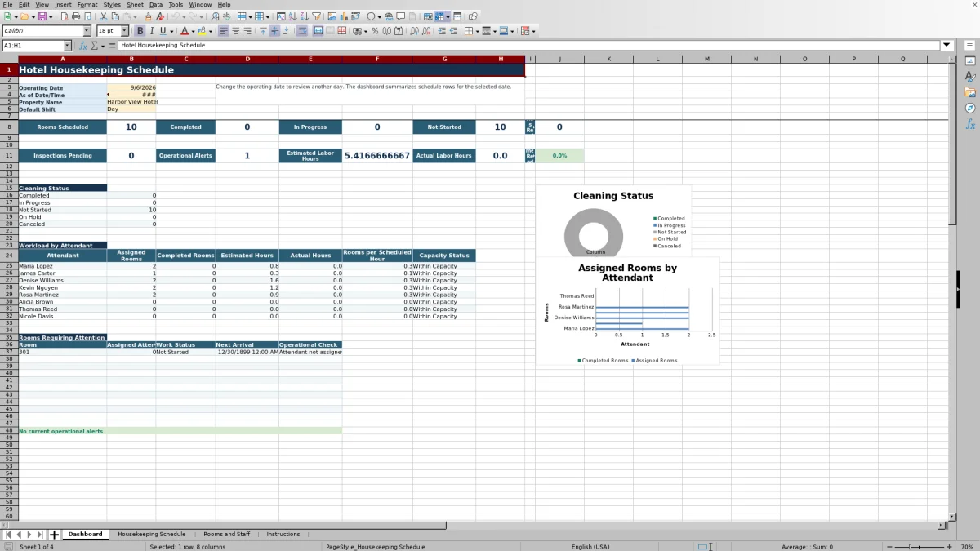The image size is (980, 551).
Task: Open the Data menu
Action: 155,4
